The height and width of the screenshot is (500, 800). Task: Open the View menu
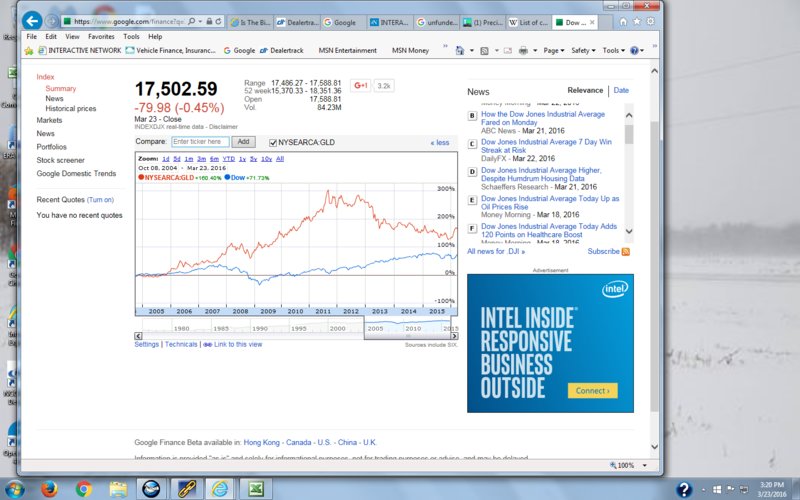click(x=72, y=37)
